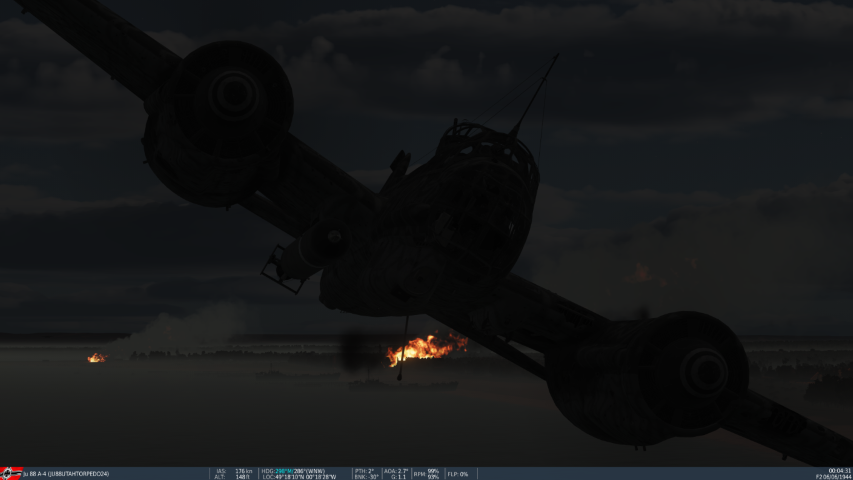Click the BNK bank angle value

coord(366,477)
